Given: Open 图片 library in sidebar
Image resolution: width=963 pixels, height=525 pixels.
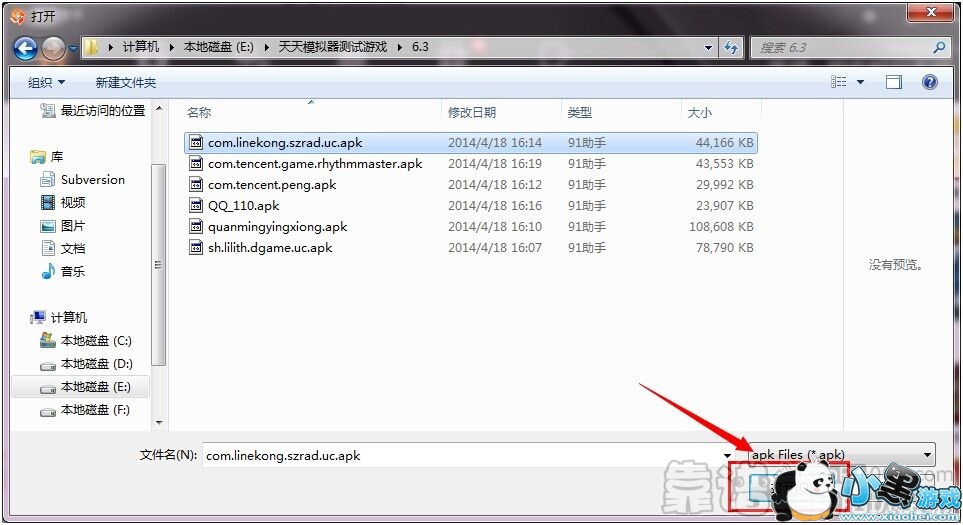Looking at the screenshot, I should (63, 225).
